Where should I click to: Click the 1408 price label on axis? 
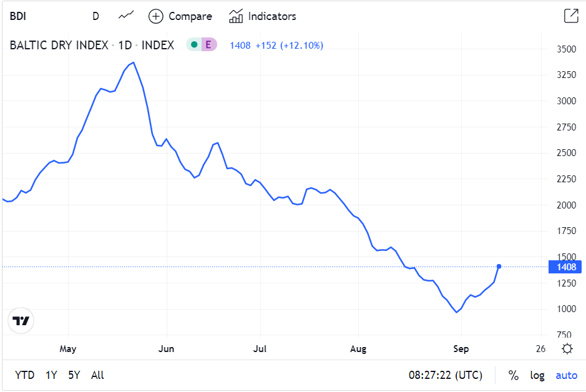564,267
